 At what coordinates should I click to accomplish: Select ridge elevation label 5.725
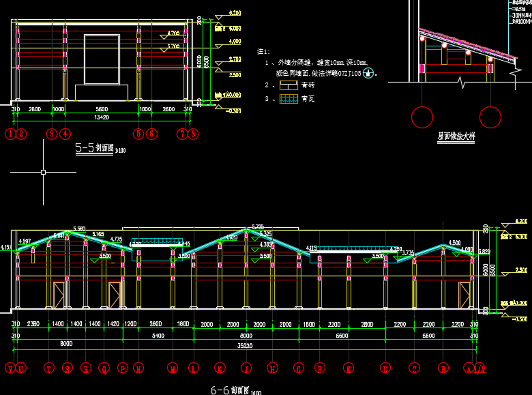pos(258,226)
